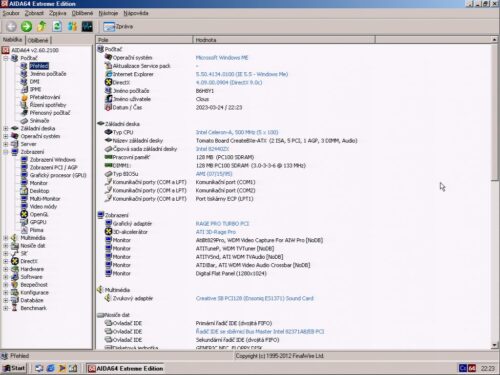Switch to the Oblíbené sidebar tab
Viewport: 500px width, 375px height.
pos(38,40)
